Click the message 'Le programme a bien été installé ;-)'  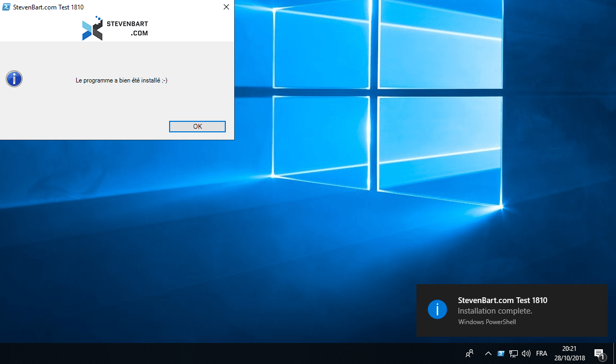pyautogui.click(x=121, y=80)
